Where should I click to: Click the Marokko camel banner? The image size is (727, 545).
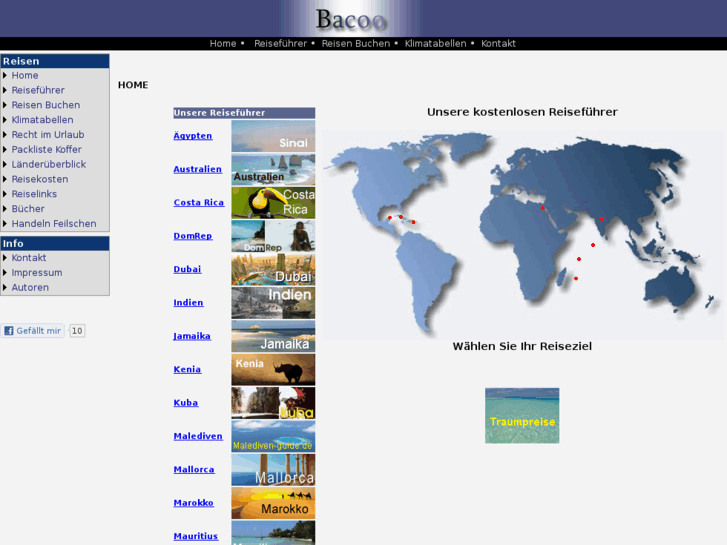point(273,503)
